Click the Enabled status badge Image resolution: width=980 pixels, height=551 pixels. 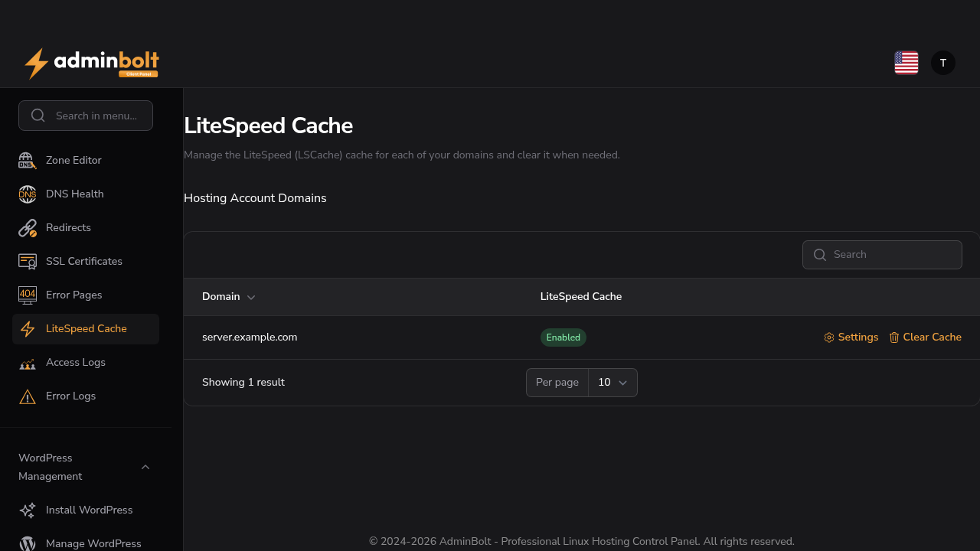tap(563, 337)
